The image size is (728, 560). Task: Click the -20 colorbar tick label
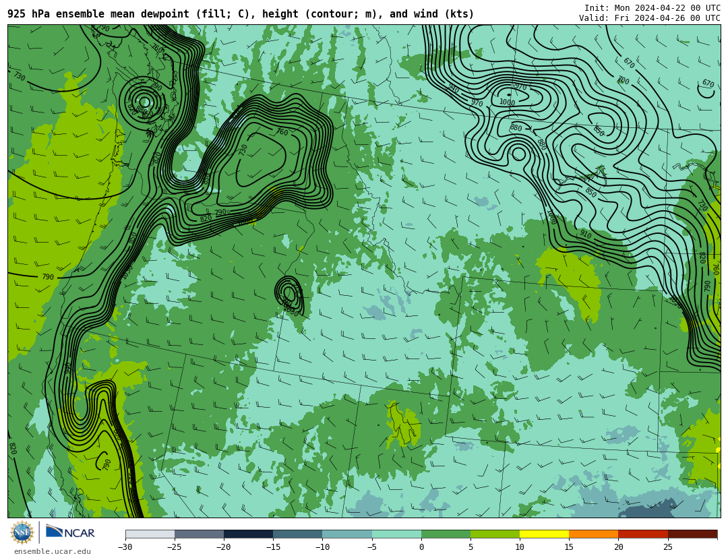(x=224, y=547)
